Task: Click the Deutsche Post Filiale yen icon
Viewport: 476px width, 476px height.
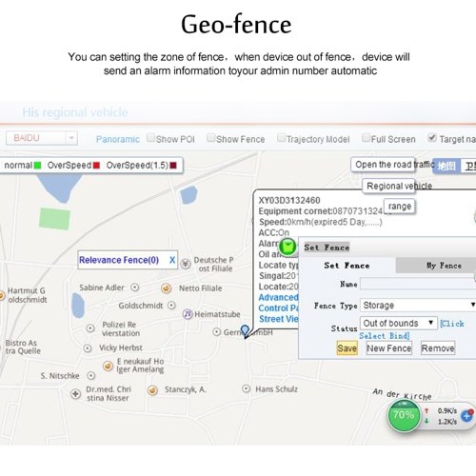Action: click(186, 264)
